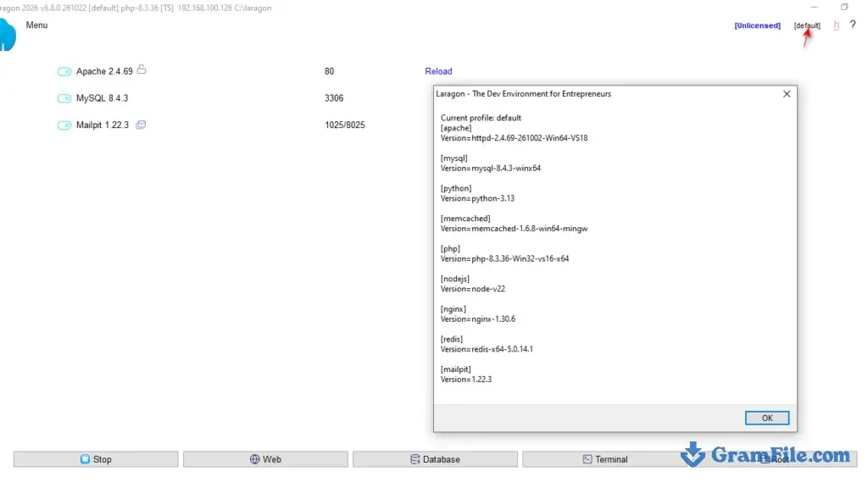Toggle the Apache 2.4.69 service switch
Image resolution: width=868 pixels, height=488 pixels.
click(64, 71)
